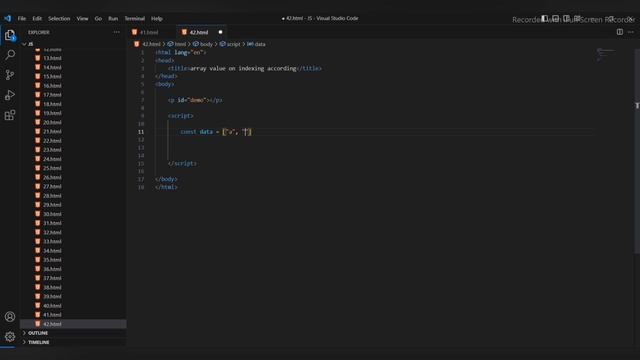
Task: Click the HTML file icon on 41.html tab
Action: (x=135, y=32)
